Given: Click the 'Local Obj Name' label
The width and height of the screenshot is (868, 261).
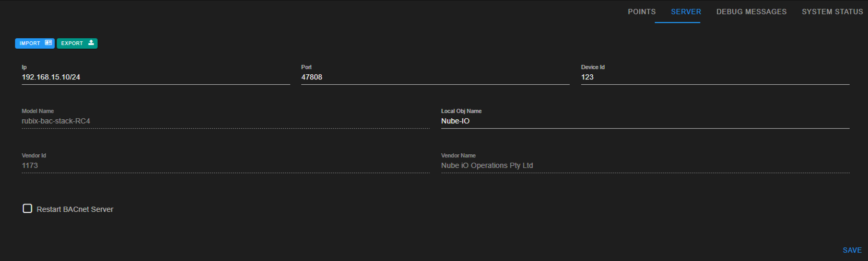Looking at the screenshot, I should tap(461, 111).
